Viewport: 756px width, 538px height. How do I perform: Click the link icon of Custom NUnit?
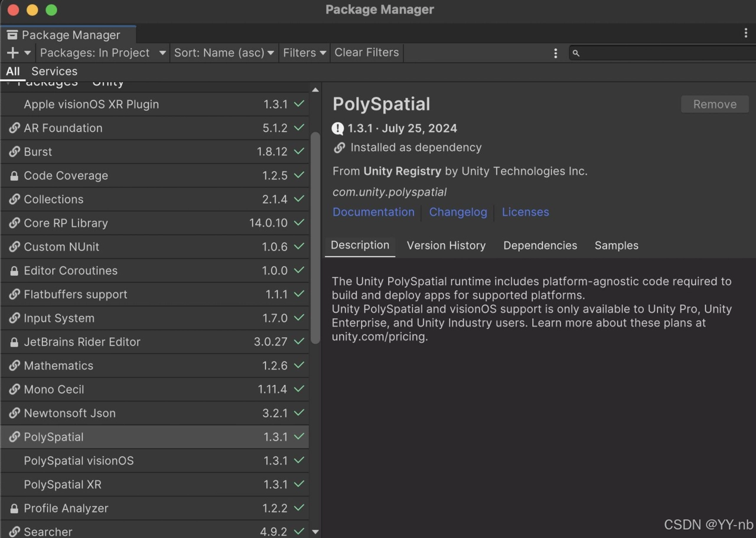tap(14, 247)
